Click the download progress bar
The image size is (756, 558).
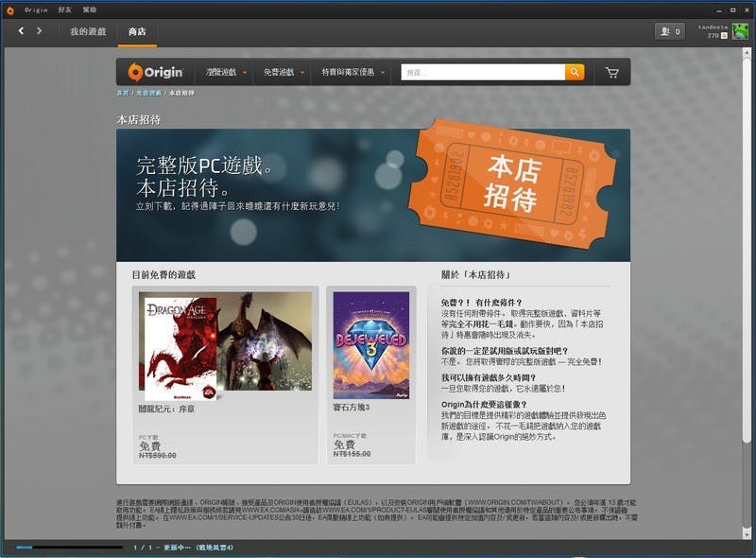pos(69,548)
